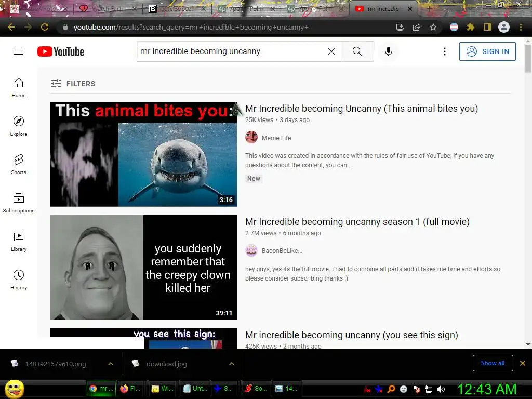This screenshot has width=532, height=399.
Task: Open 'season 1 (full movie)' video title
Action: pyautogui.click(x=357, y=222)
